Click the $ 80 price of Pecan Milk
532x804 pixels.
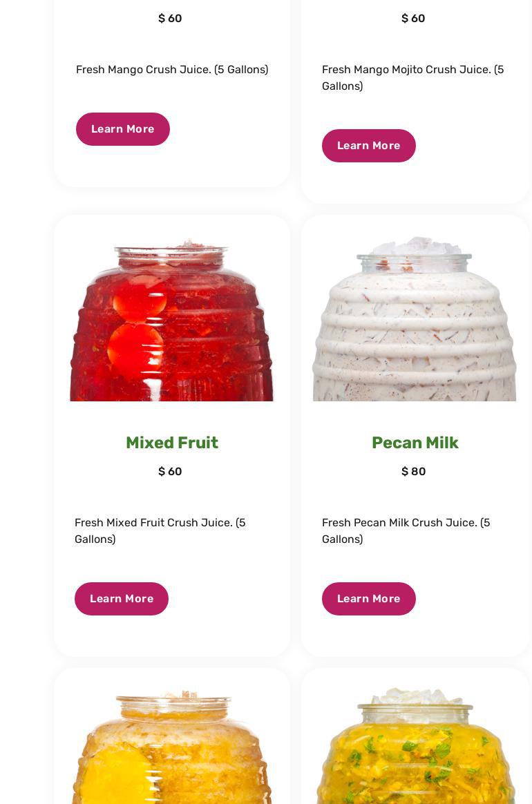click(413, 471)
